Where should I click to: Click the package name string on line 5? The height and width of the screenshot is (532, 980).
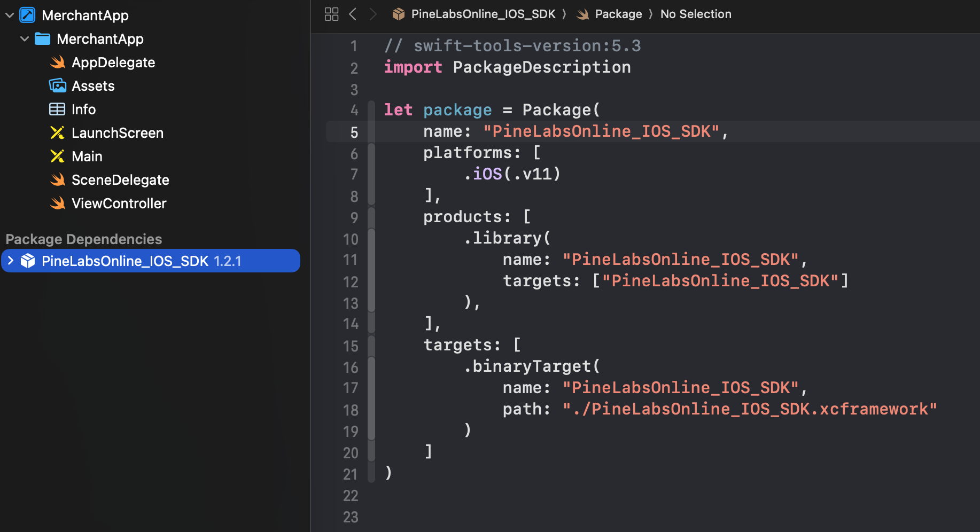pyautogui.click(x=601, y=131)
